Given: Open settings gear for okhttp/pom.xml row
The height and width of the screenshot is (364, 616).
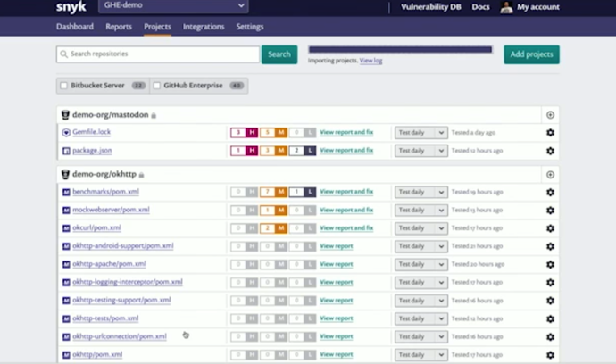Looking at the screenshot, I should pyautogui.click(x=550, y=355).
